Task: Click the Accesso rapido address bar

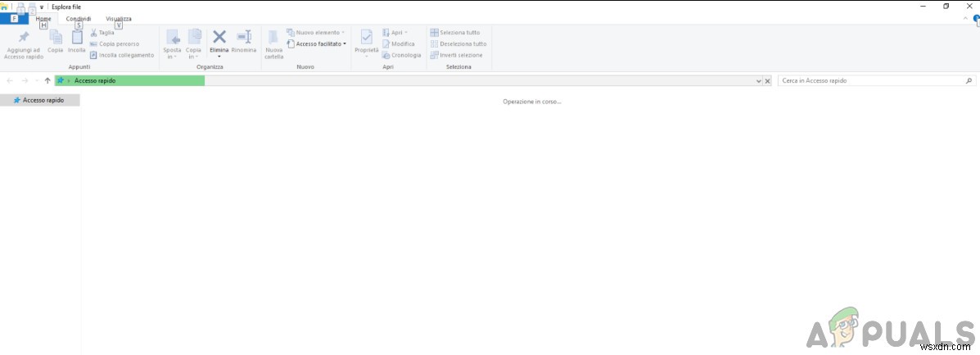Action: [413, 81]
